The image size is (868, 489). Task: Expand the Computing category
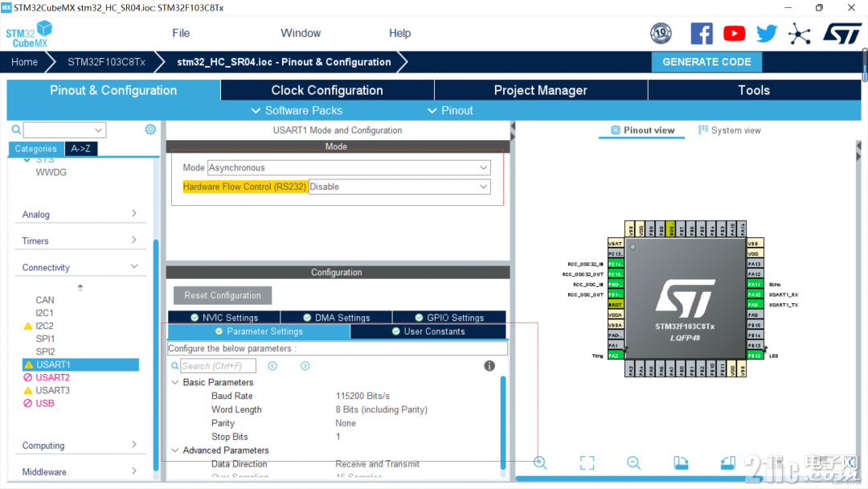[80, 446]
